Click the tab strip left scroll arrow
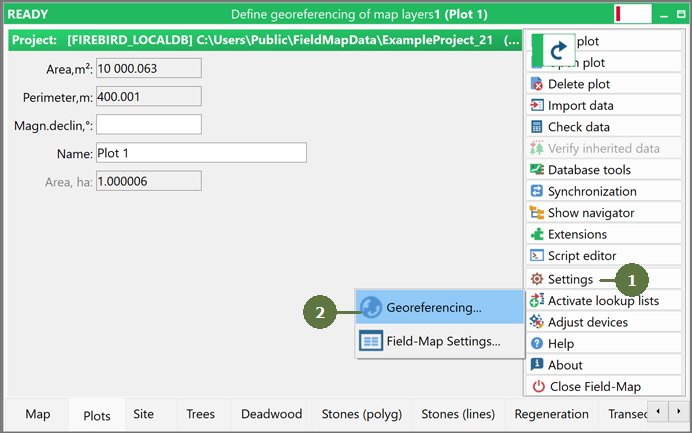This screenshot has width=692, height=433. (658, 411)
